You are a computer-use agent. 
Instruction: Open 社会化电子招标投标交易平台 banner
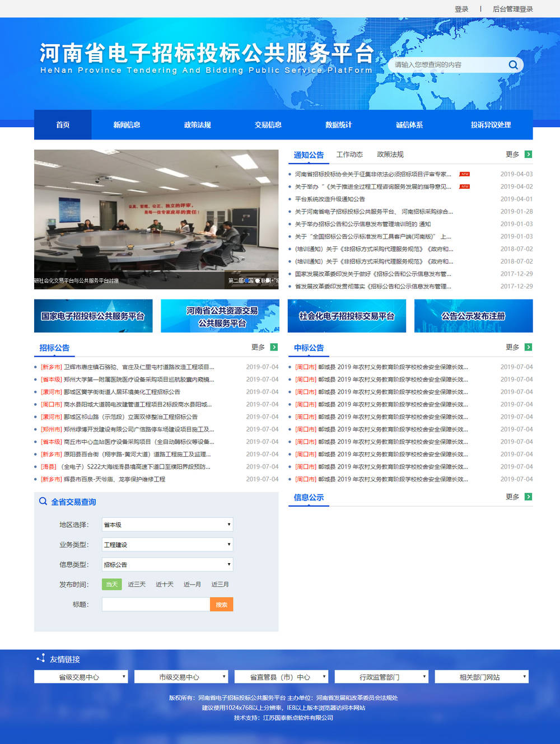click(347, 316)
